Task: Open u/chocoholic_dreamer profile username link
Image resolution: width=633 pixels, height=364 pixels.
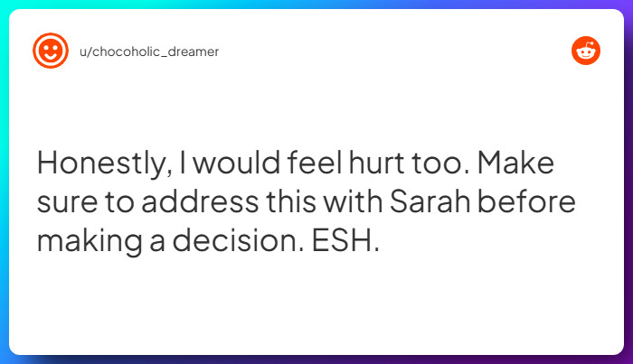Action: pyautogui.click(x=149, y=51)
